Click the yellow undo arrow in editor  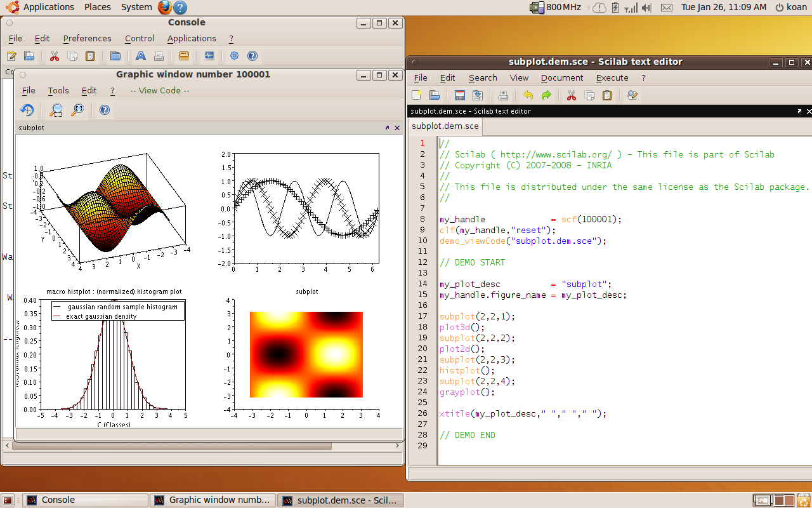pos(528,95)
